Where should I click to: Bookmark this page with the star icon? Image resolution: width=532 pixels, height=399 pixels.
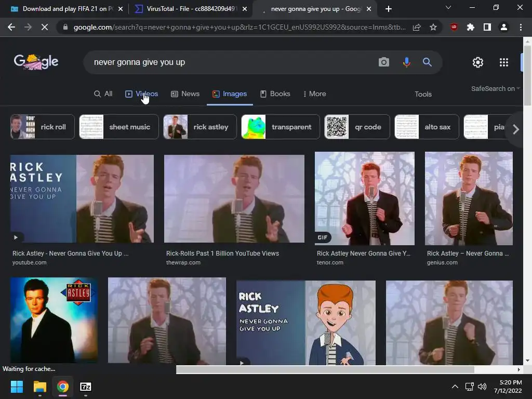tap(433, 27)
